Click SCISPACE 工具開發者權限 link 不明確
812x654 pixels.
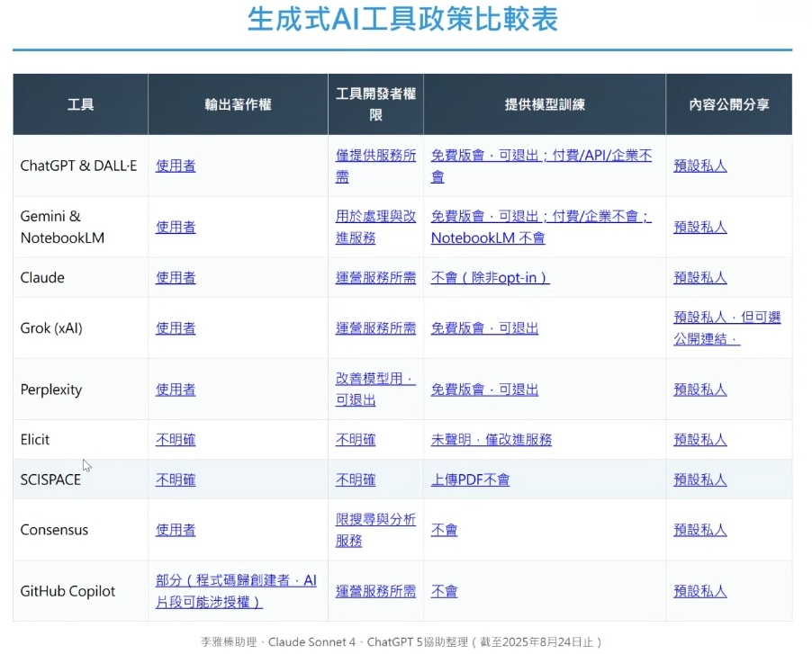pos(356,480)
